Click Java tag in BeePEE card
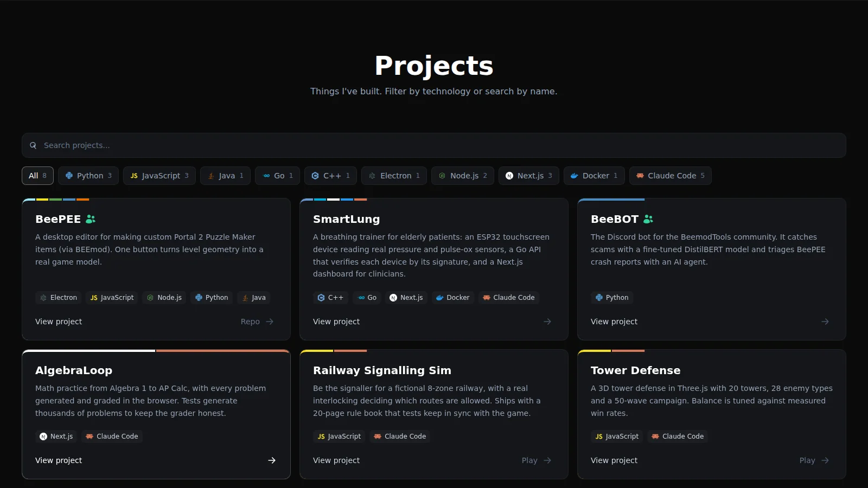 (253, 298)
